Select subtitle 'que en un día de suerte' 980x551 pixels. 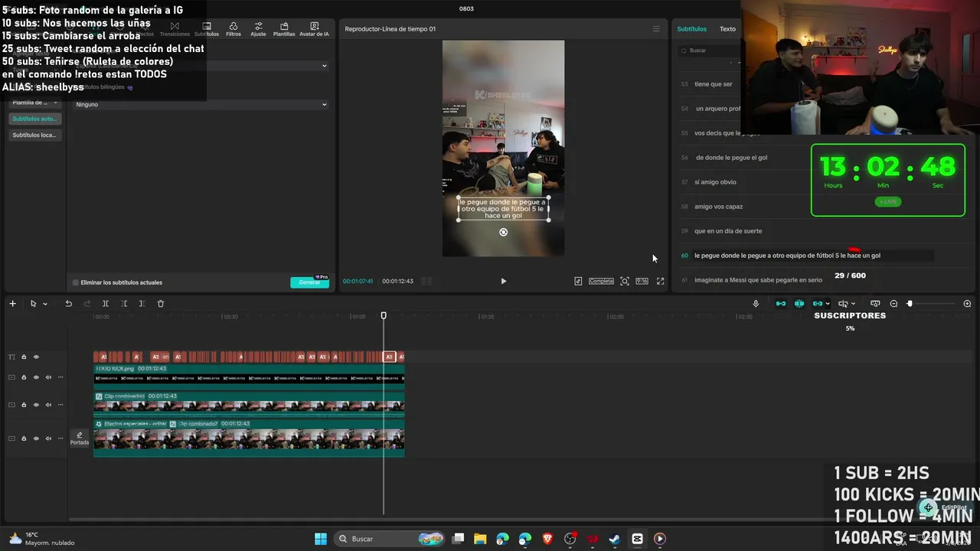728,231
